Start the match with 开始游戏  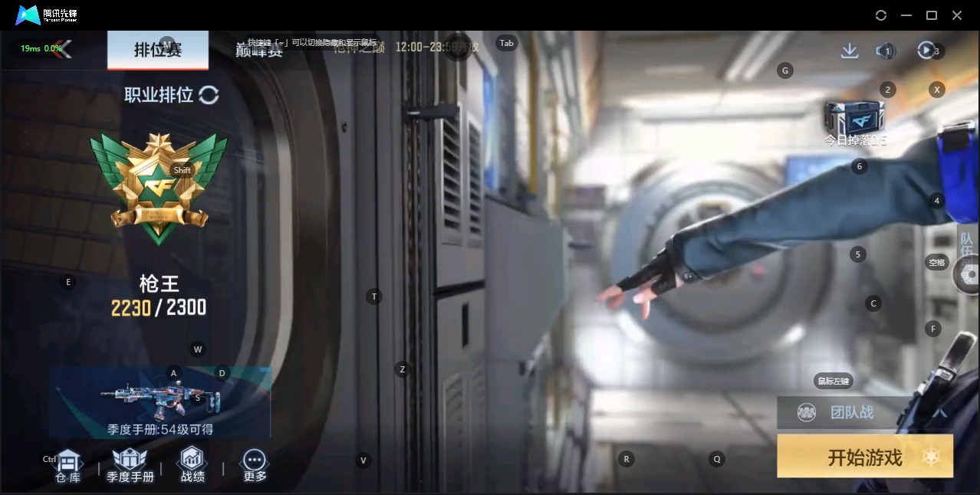865,457
